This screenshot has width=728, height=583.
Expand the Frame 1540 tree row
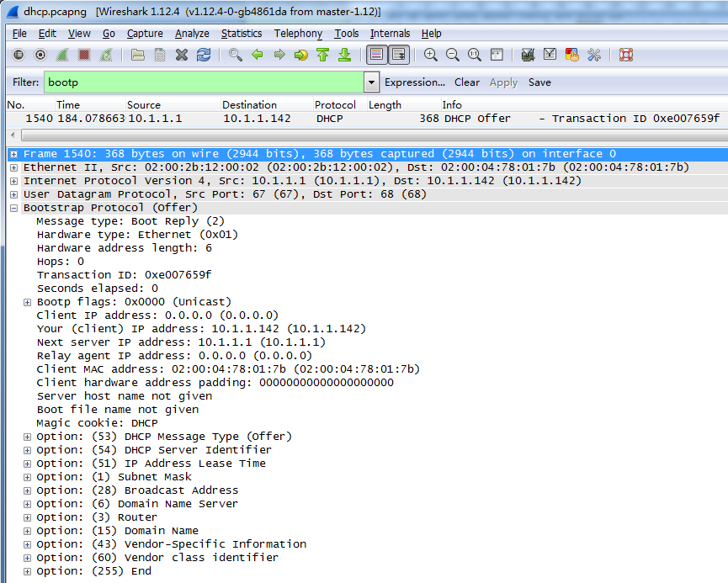click(x=14, y=154)
